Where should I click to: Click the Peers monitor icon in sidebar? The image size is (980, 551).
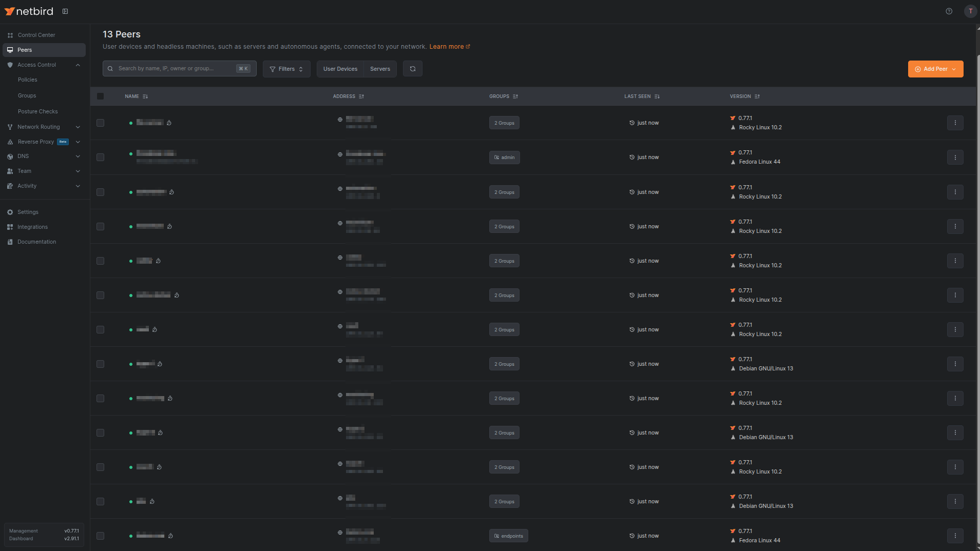coord(10,50)
